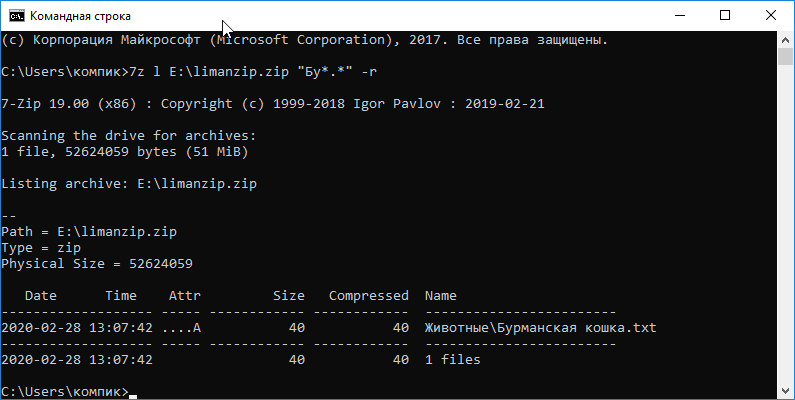Click the Compressed column header
Viewport: 795px width, 400px height.
[369, 296]
